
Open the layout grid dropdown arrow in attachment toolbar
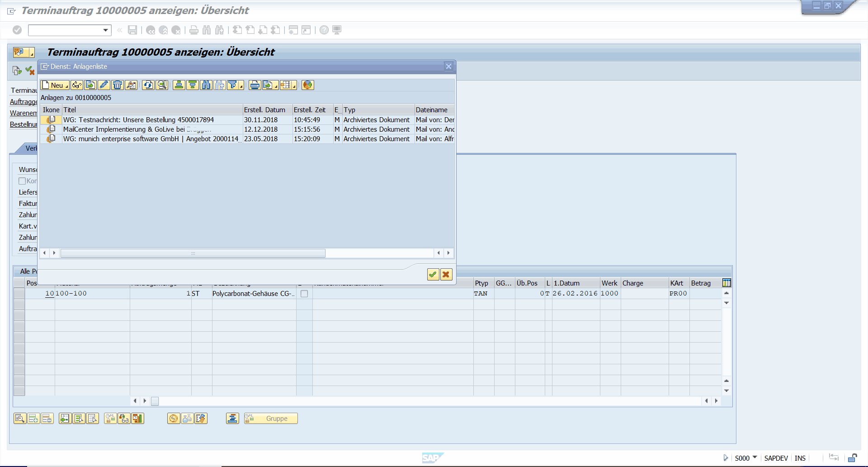coord(294,86)
